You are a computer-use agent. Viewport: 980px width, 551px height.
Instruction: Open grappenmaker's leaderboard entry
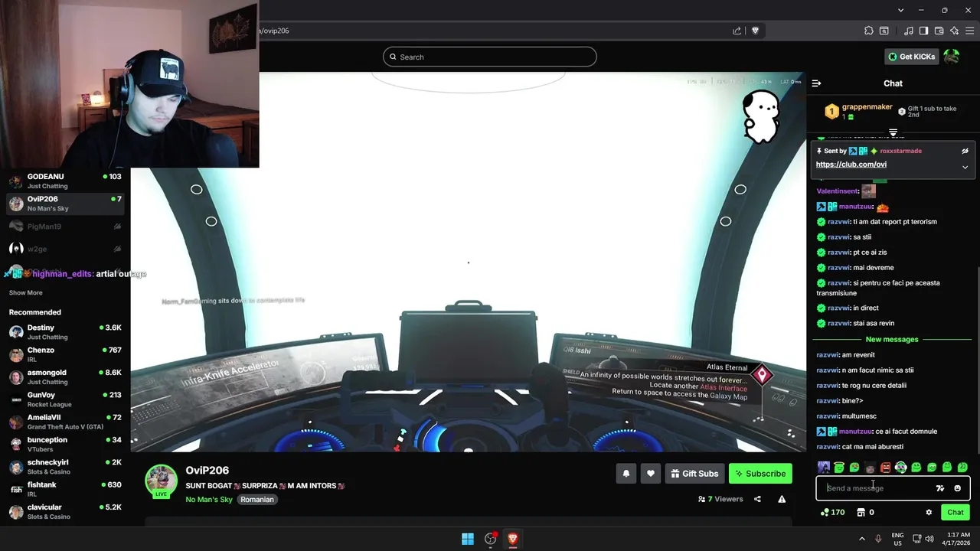click(x=858, y=111)
